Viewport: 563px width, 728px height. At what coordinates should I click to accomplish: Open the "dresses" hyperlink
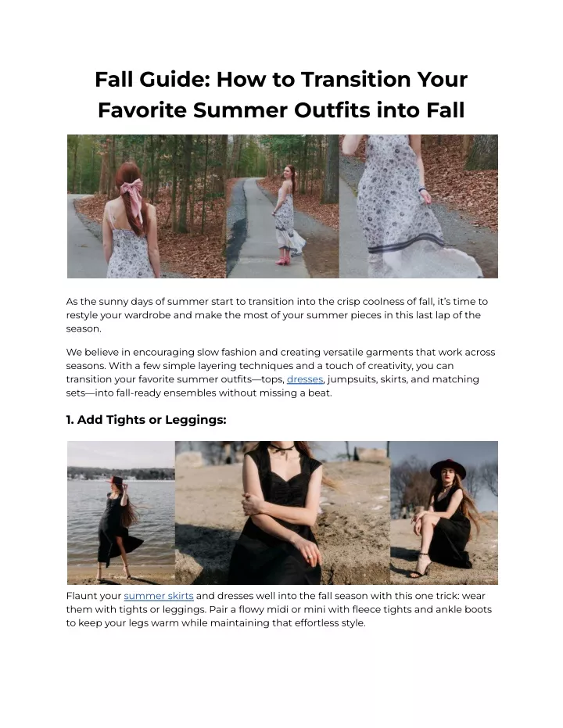pyautogui.click(x=304, y=379)
